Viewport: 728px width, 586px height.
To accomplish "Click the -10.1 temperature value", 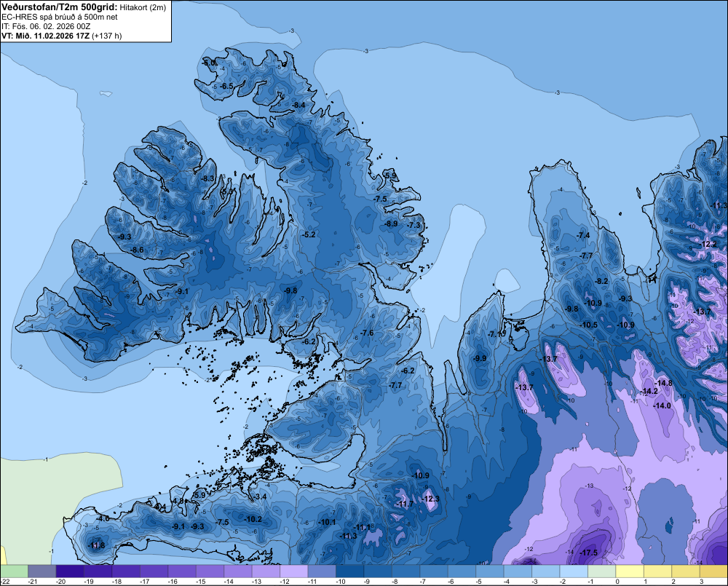I will point(328,522).
